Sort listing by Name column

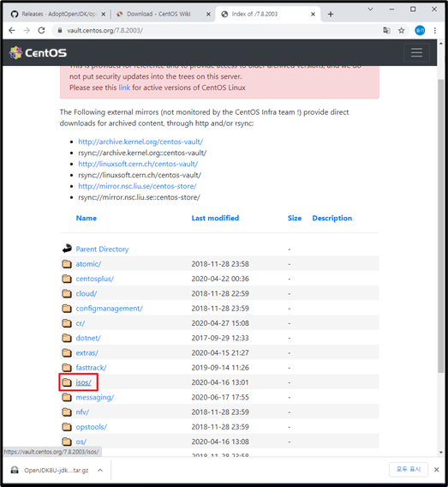[87, 218]
